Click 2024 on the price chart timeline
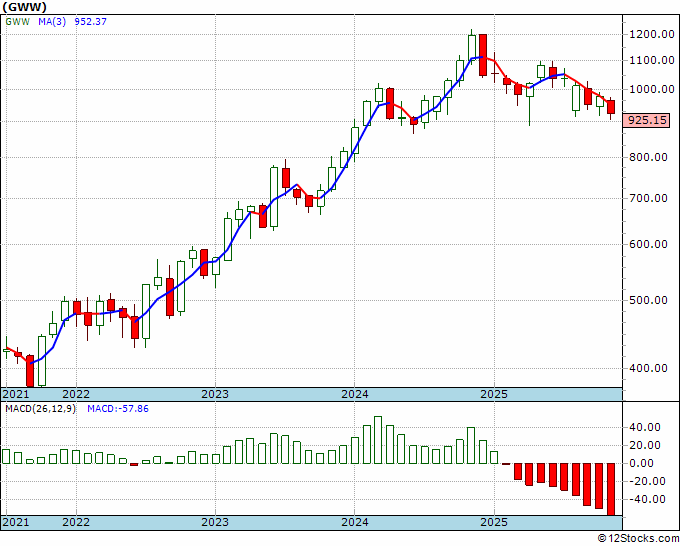The height and width of the screenshot is (546, 680). coord(355,394)
